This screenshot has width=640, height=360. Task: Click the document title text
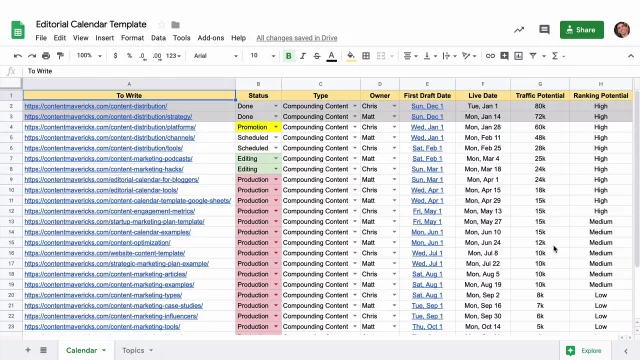(x=91, y=24)
